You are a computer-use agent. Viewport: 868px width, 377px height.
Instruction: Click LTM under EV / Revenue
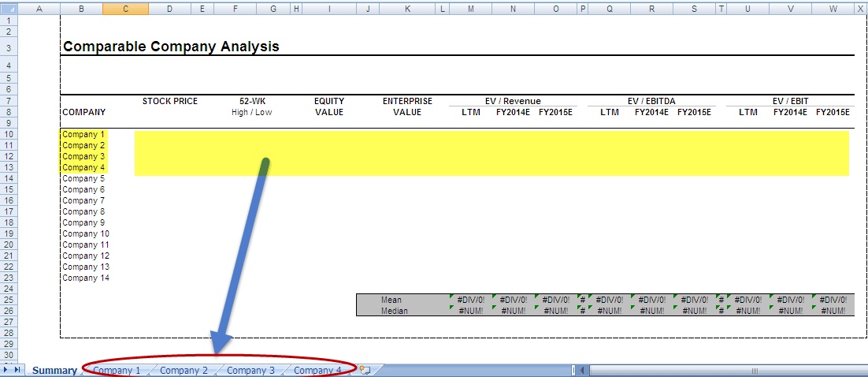471,112
